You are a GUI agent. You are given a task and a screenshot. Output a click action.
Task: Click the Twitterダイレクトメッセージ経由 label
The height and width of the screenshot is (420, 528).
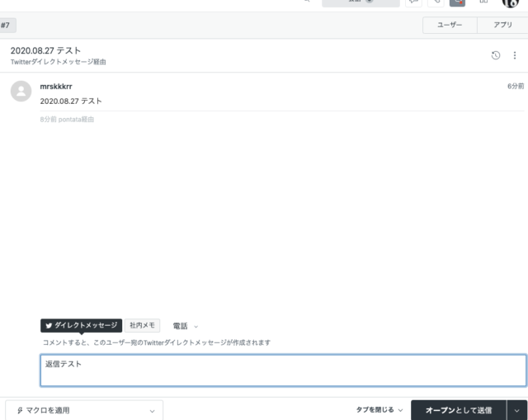tap(59, 62)
